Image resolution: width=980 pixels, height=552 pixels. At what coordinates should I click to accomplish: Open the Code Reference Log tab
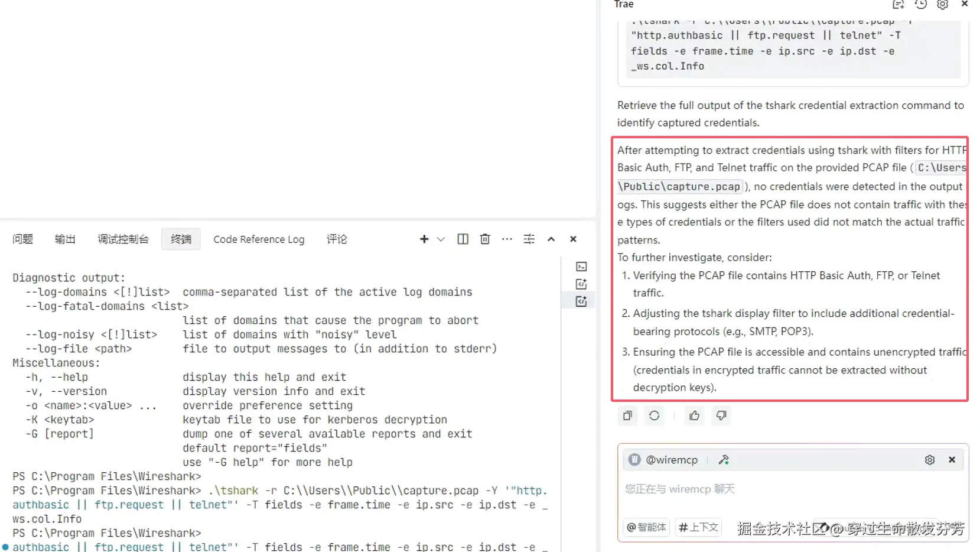pyautogui.click(x=259, y=239)
